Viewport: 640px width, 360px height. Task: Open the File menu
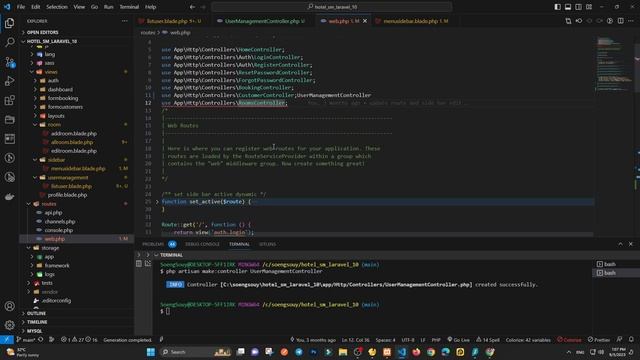point(21,7)
